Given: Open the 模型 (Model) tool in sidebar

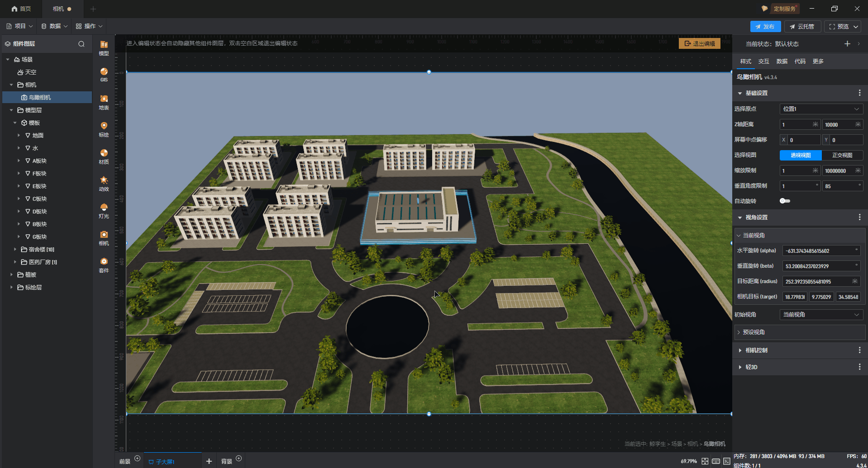Looking at the screenshot, I should [x=104, y=47].
